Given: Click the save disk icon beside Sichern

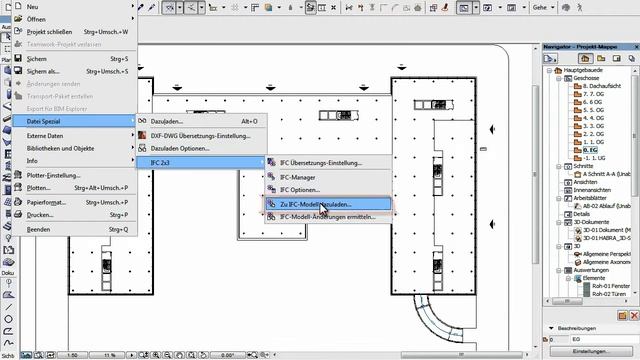Looking at the screenshot, I should click(18, 58).
